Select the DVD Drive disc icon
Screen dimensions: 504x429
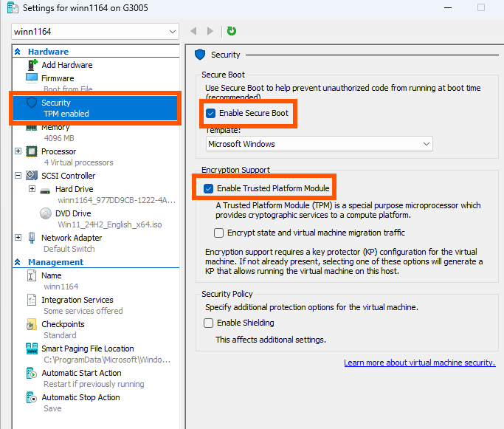(x=46, y=213)
